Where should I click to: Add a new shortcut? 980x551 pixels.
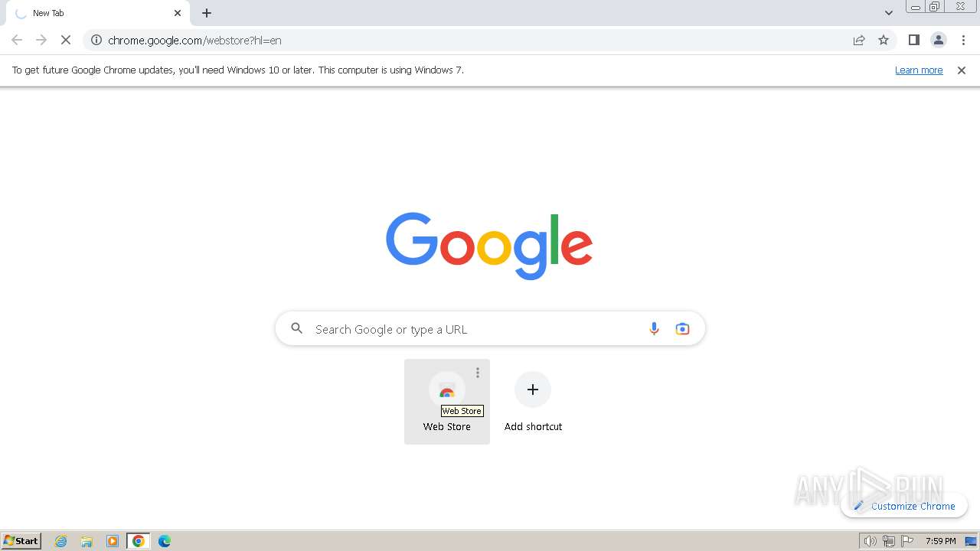(x=533, y=402)
